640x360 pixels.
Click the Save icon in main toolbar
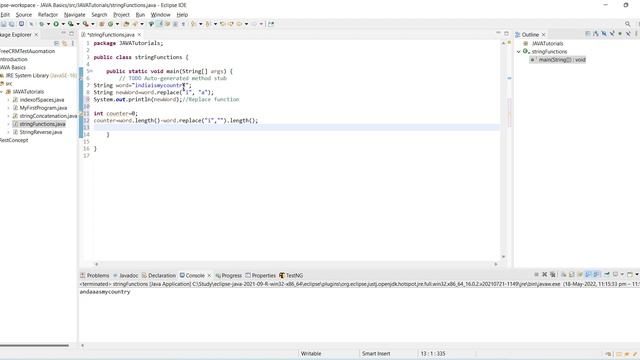pyautogui.click(x=4, y=24)
